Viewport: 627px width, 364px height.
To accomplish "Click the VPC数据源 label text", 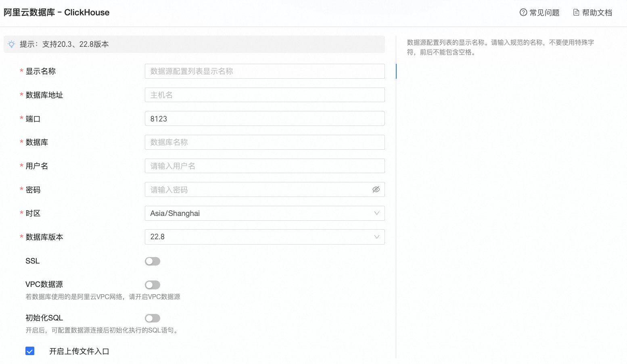I will pos(44,284).
